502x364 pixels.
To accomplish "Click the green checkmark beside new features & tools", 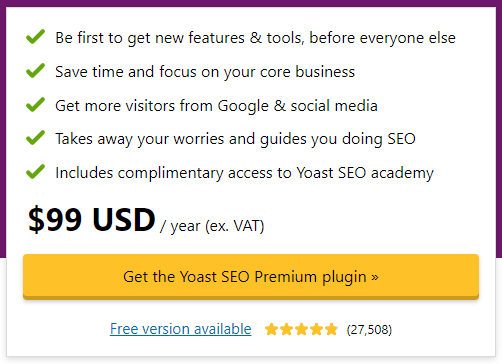I will point(35,37).
